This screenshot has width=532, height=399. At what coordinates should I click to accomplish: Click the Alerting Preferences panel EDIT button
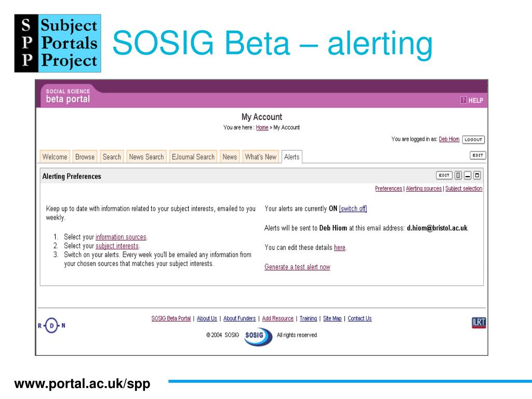click(x=444, y=176)
